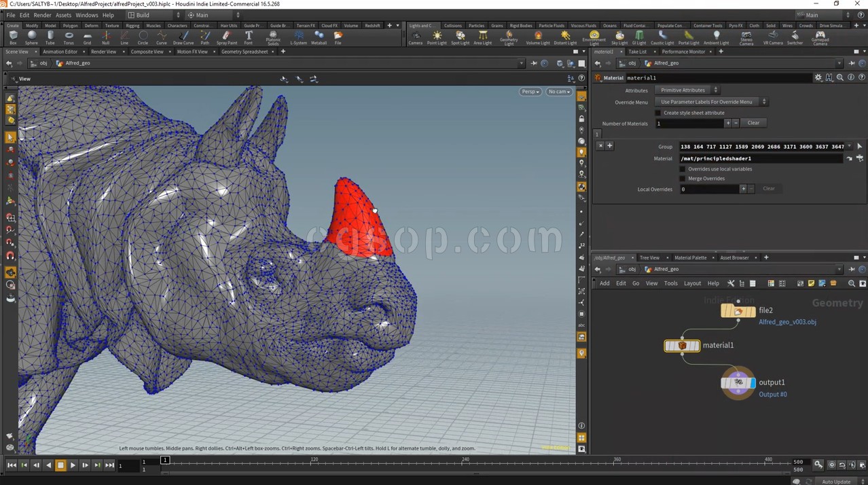Select the file2 node icon
The height and width of the screenshot is (485, 868).
(738, 311)
